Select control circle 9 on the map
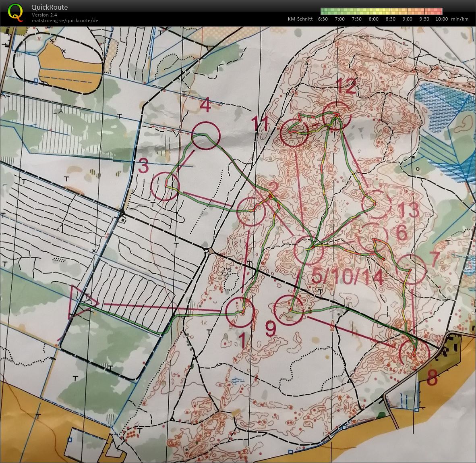The width and height of the screenshot is (476, 463). (x=288, y=309)
